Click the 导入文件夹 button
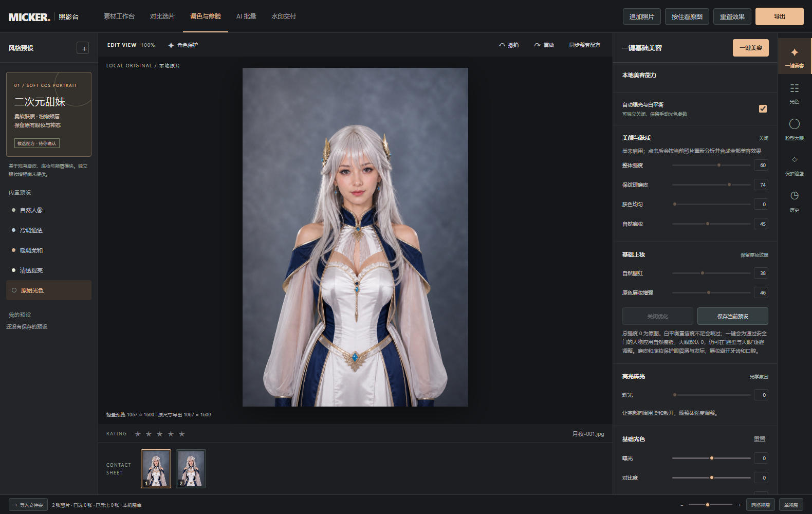Screen dimensions: 812x514 coord(28,505)
